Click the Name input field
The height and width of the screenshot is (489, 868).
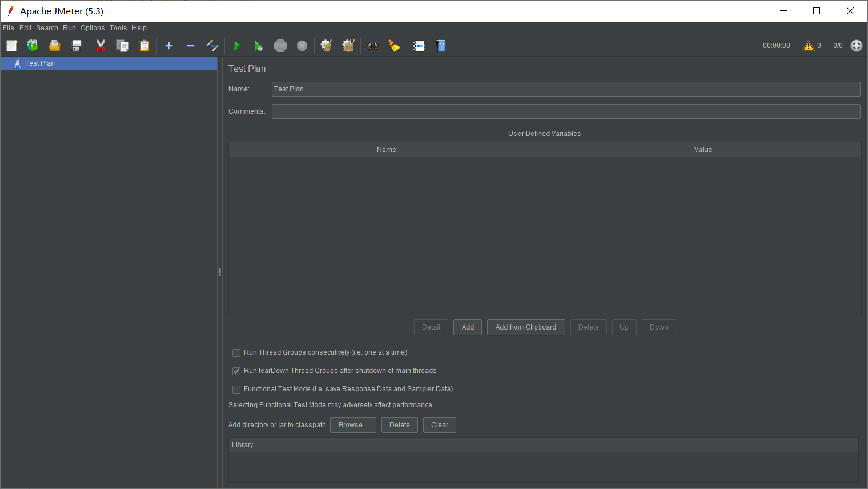[566, 89]
